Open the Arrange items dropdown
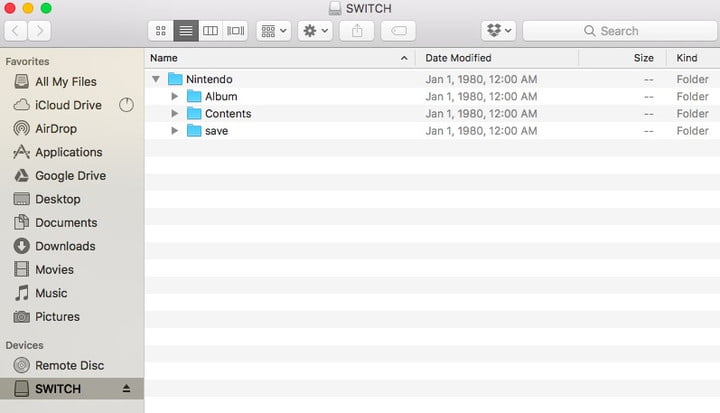Screen dimensions: 720x413 coord(273,31)
